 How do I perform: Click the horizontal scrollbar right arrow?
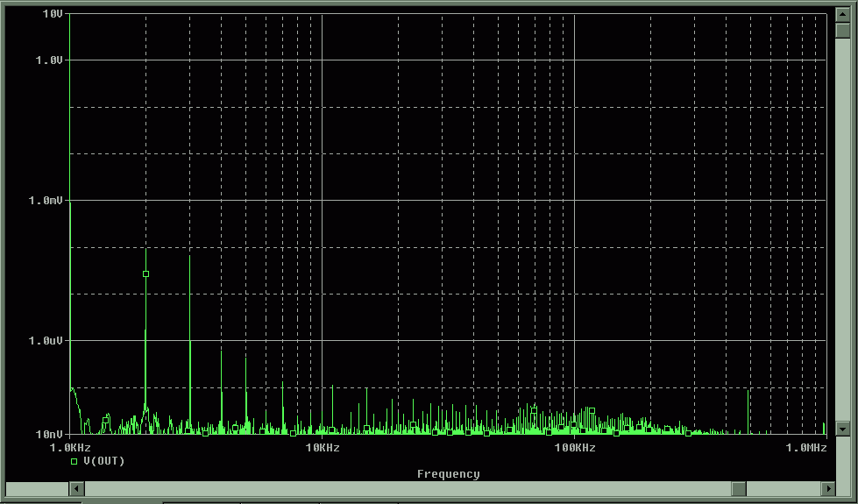[x=827, y=488]
